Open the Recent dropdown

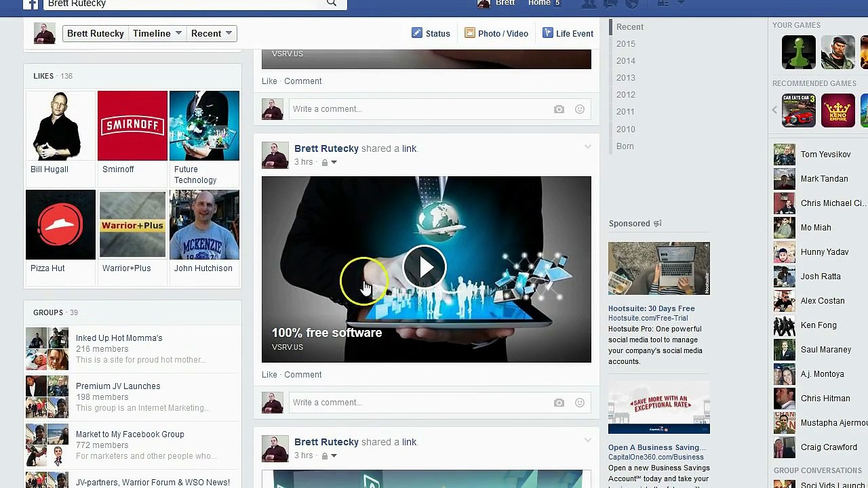click(211, 33)
